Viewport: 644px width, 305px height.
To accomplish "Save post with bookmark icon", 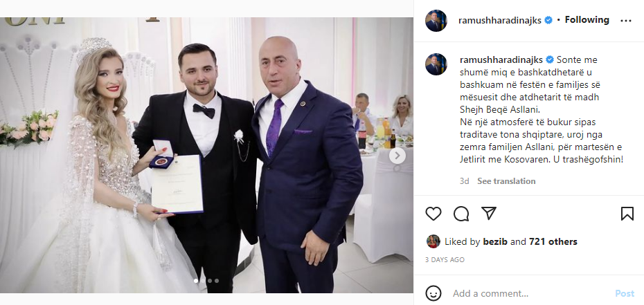I will 627,214.
